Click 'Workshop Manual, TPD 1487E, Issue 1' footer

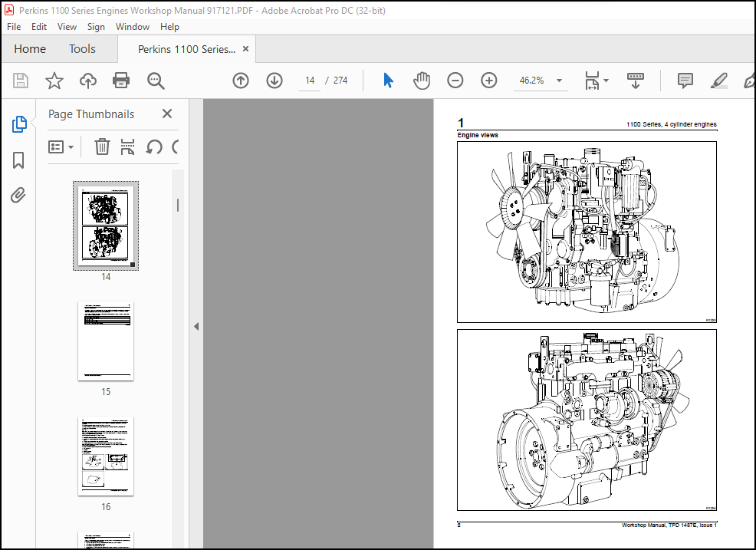(669, 525)
